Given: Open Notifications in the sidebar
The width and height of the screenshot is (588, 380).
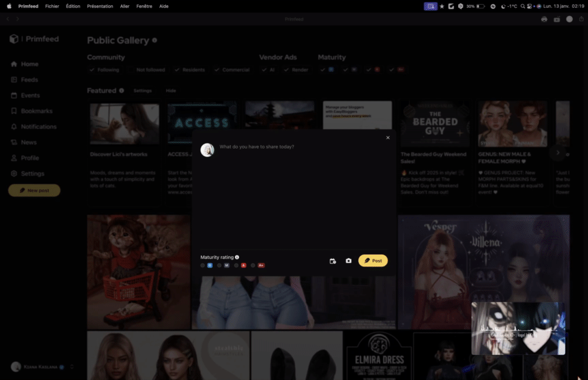Looking at the screenshot, I should pyautogui.click(x=34, y=127).
